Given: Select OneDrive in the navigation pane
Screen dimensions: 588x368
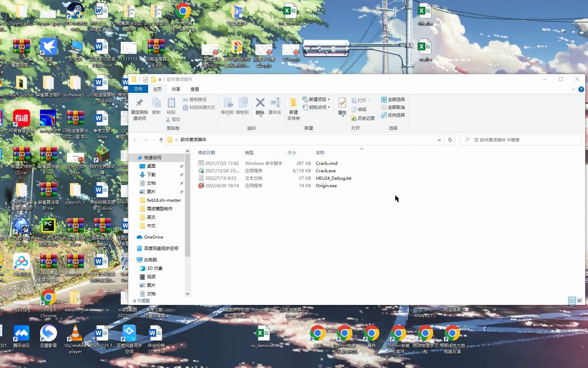Looking at the screenshot, I should [x=154, y=237].
